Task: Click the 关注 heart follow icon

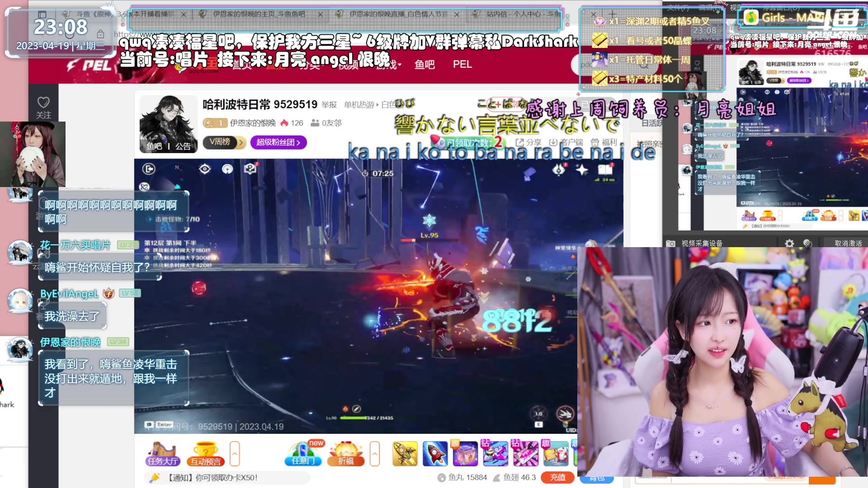Action: click(x=43, y=103)
